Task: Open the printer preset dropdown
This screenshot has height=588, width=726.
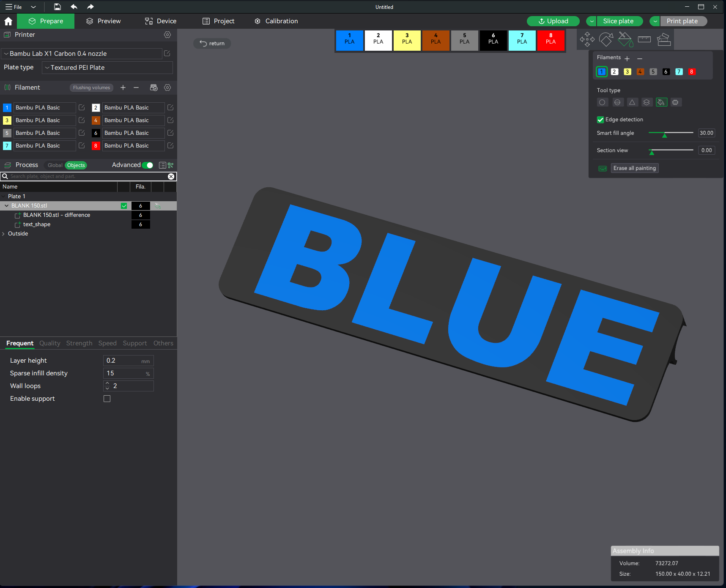Action: pyautogui.click(x=82, y=54)
